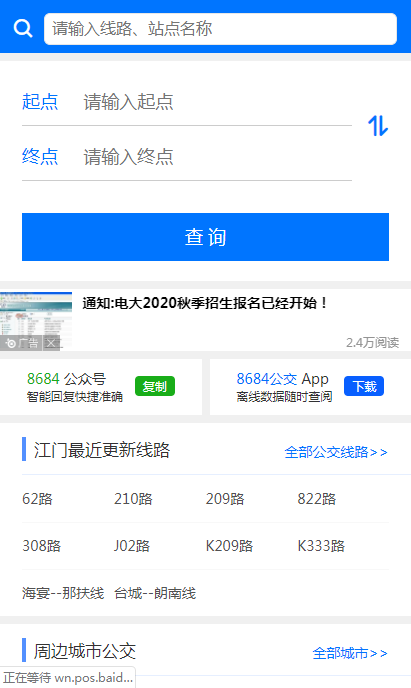411x688 pixels.
Task: Click the 广告 ad badge icon
Action: (x=21, y=343)
